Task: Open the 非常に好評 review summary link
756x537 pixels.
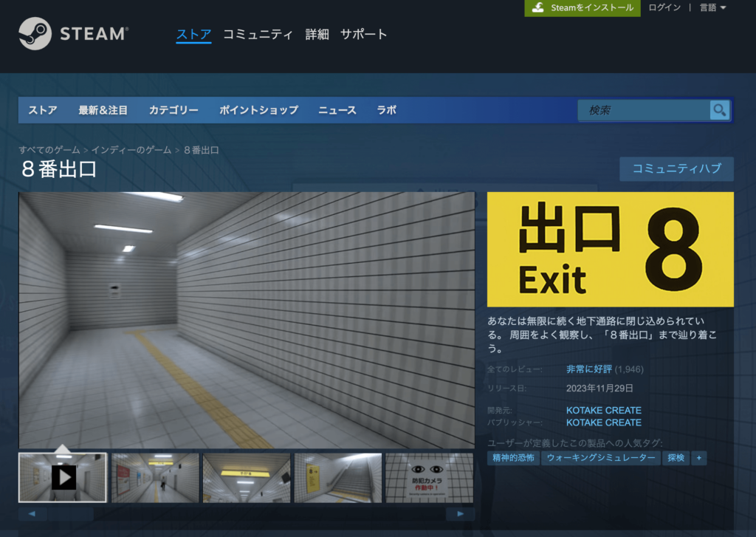Action: point(588,369)
